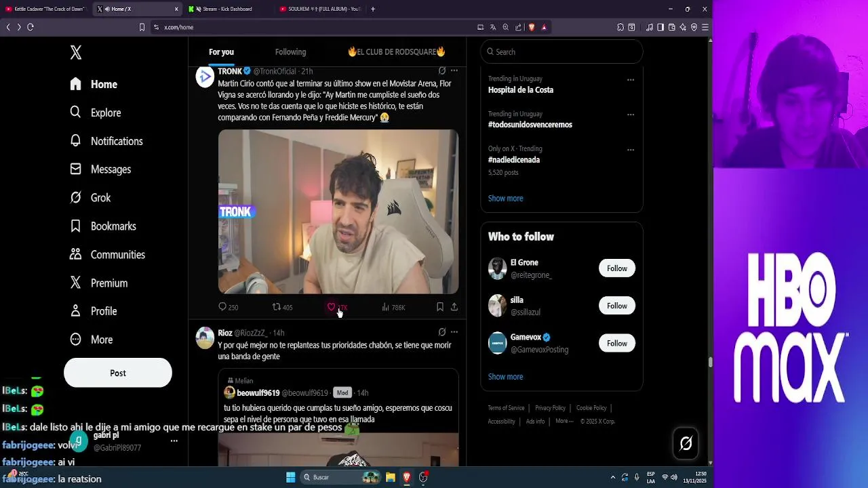
Task: Open Communities in the sidebar
Action: pos(107,255)
